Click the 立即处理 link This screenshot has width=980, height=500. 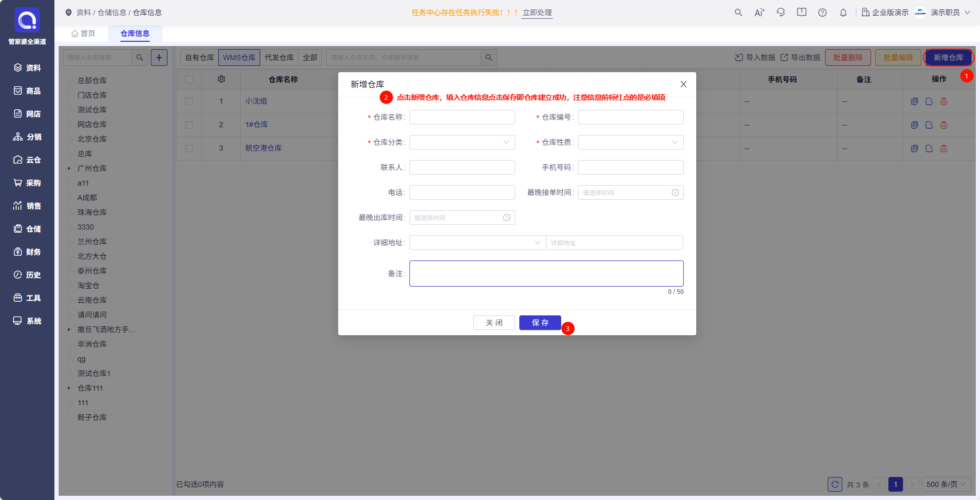[x=537, y=13]
